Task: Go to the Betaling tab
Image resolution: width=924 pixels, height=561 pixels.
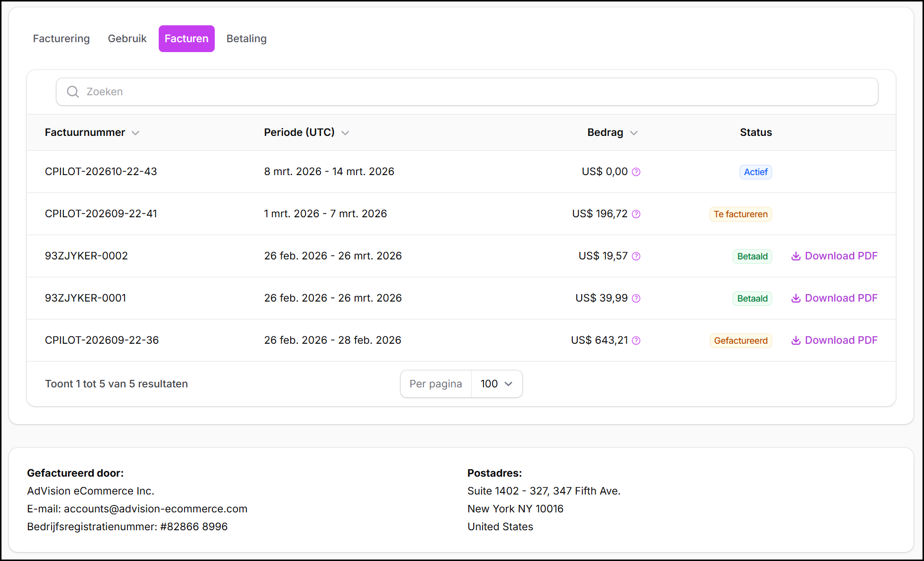Action: pos(246,39)
